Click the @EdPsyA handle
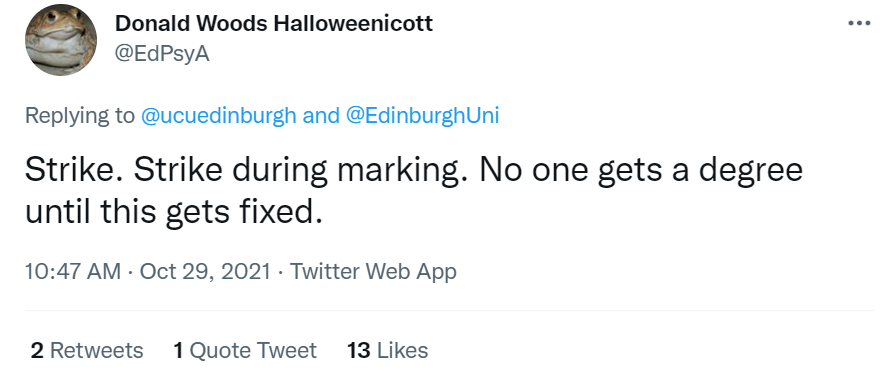 pos(162,54)
